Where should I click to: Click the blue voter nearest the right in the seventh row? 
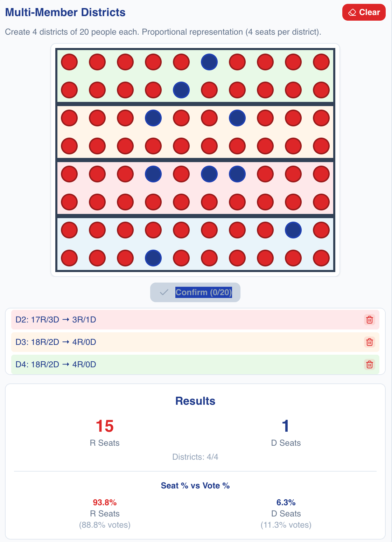point(293,230)
